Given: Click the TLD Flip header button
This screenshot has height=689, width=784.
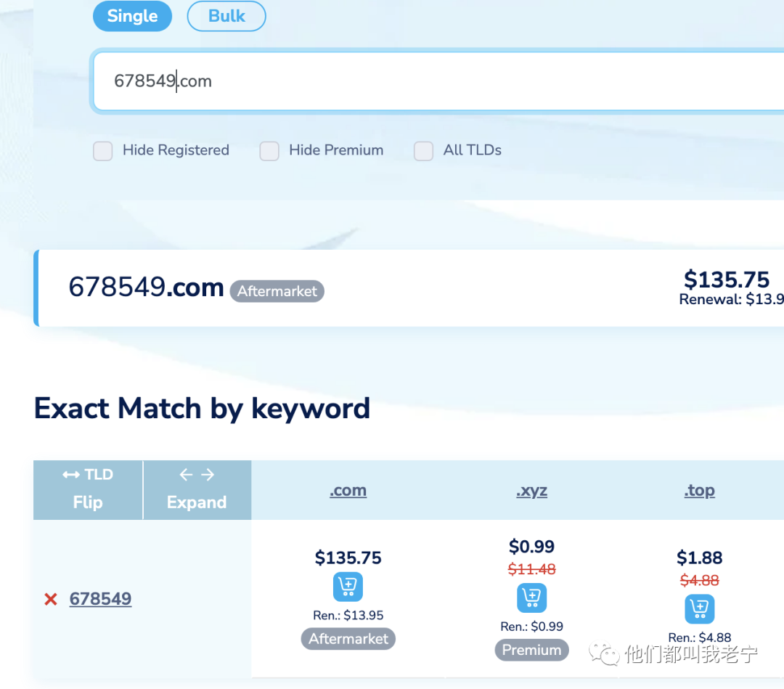Looking at the screenshot, I should [x=88, y=489].
